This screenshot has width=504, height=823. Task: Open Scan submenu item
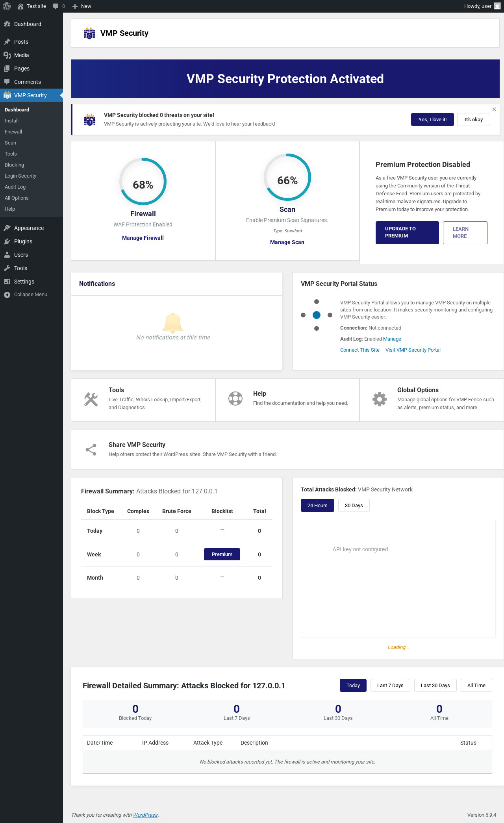coord(11,143)
